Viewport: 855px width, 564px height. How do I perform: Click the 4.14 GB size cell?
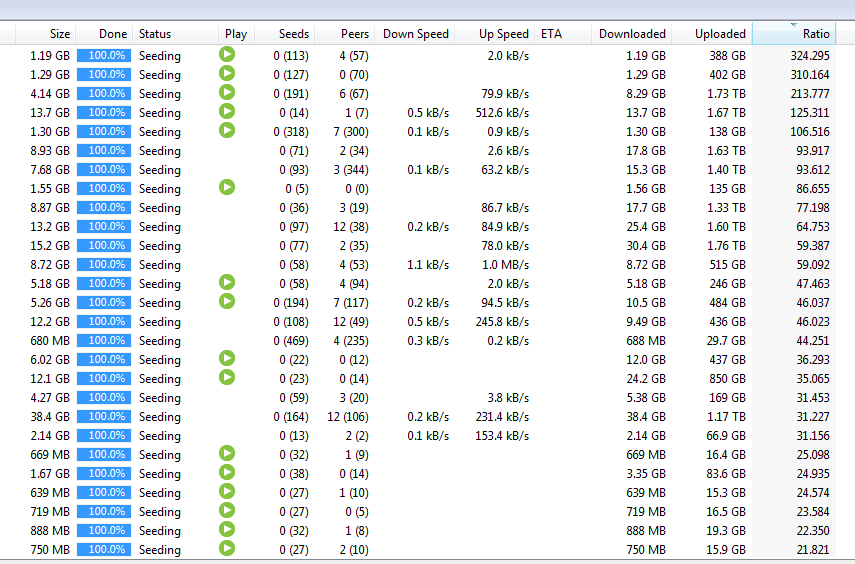pyautogui.click(x=50, y=94)
